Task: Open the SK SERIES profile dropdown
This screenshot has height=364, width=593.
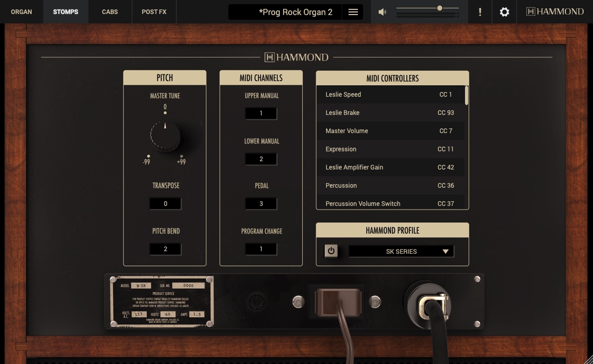Action: [x=401, y=251]
